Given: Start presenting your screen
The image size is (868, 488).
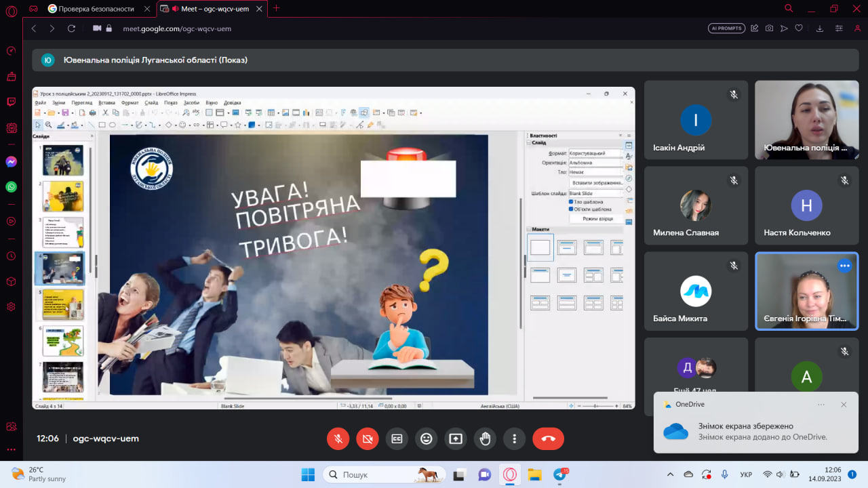Looking at the screenshot, I should (x=456, y=439).
